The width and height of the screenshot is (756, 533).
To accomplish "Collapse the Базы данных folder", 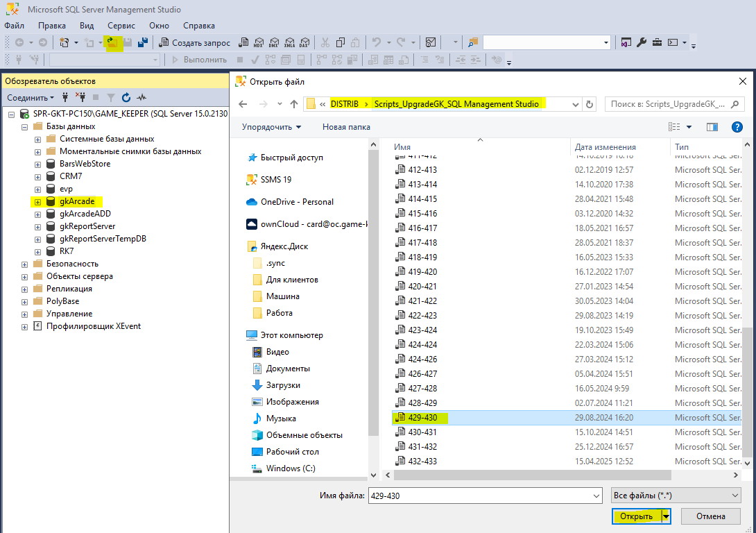I will [x=24, y=127].
